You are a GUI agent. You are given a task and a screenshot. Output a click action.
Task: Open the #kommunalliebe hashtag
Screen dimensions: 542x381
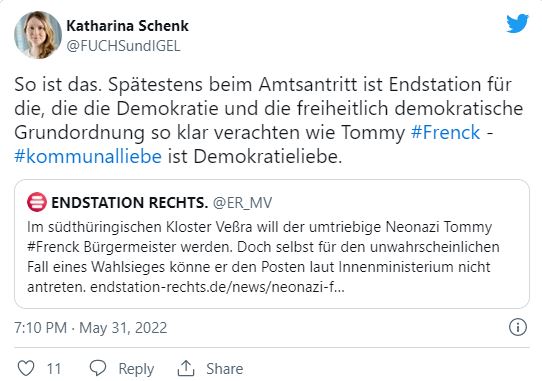88,156
